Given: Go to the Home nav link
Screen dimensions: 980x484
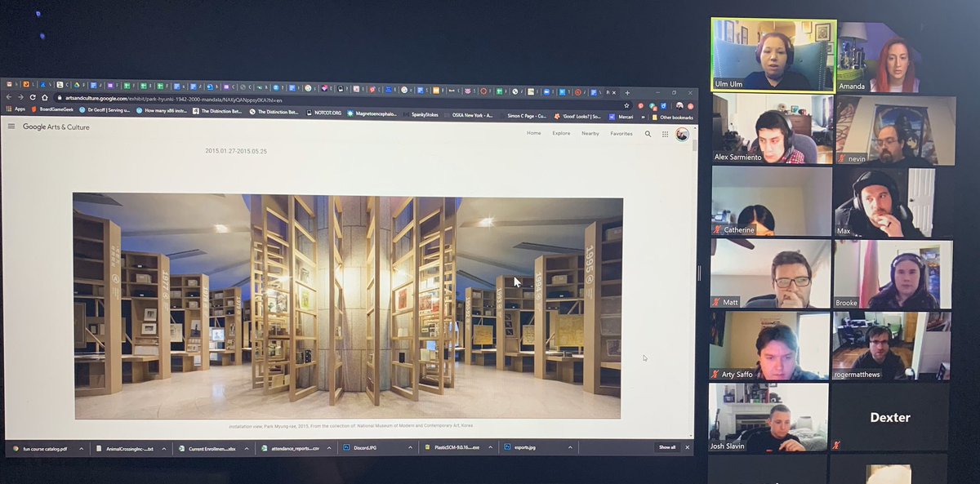Looking at the screenshot, I should click(533, 133).
